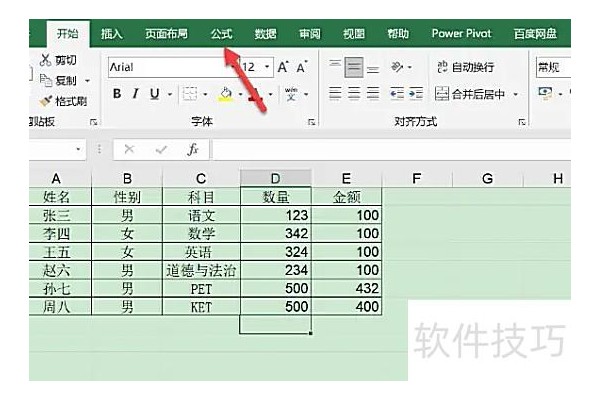Open the 视图 View tab
The height and width of the screenshot is (400, 600).
pyautogui.click(x=354, y=34)
